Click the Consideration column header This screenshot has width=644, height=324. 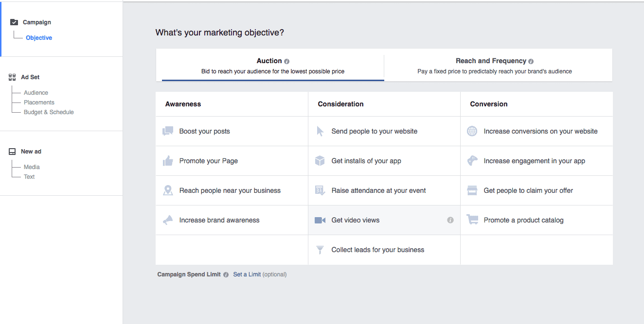[x=340, y=104]
